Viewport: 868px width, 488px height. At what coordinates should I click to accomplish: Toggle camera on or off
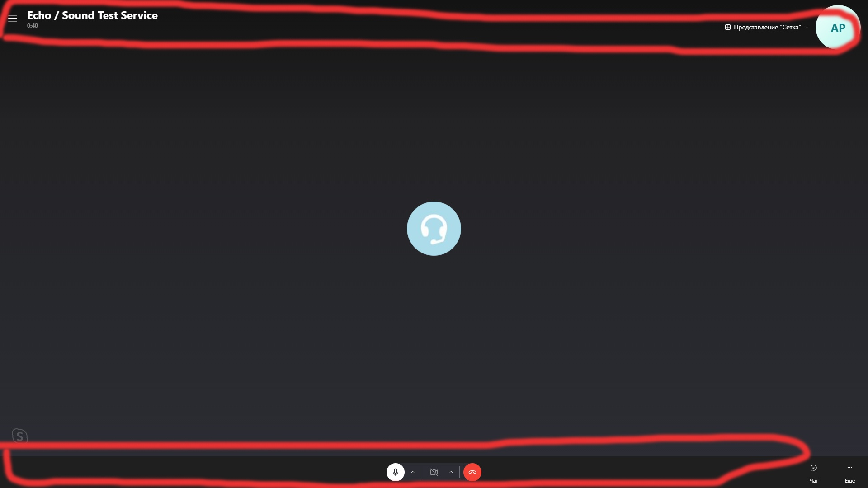tap(434, 472)
